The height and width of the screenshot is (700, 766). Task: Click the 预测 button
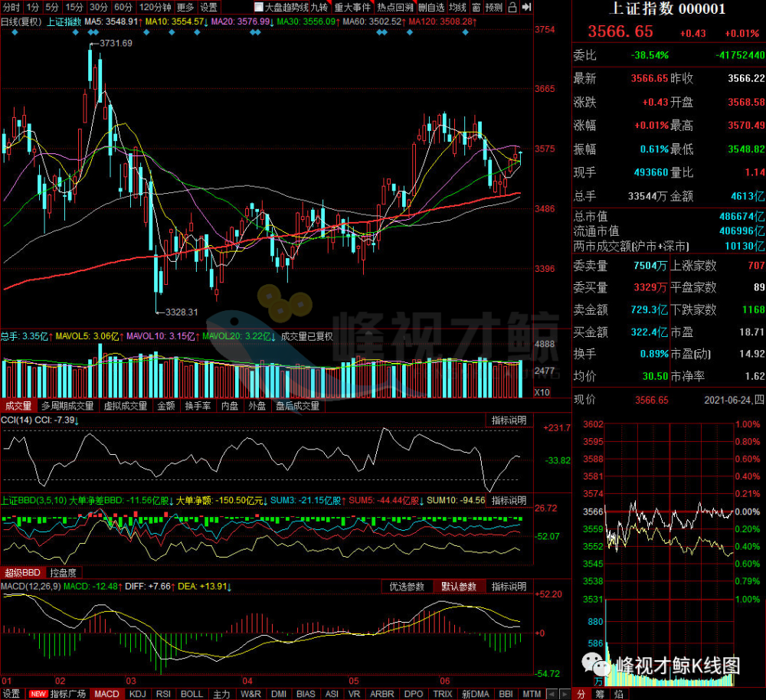point(494,8)
